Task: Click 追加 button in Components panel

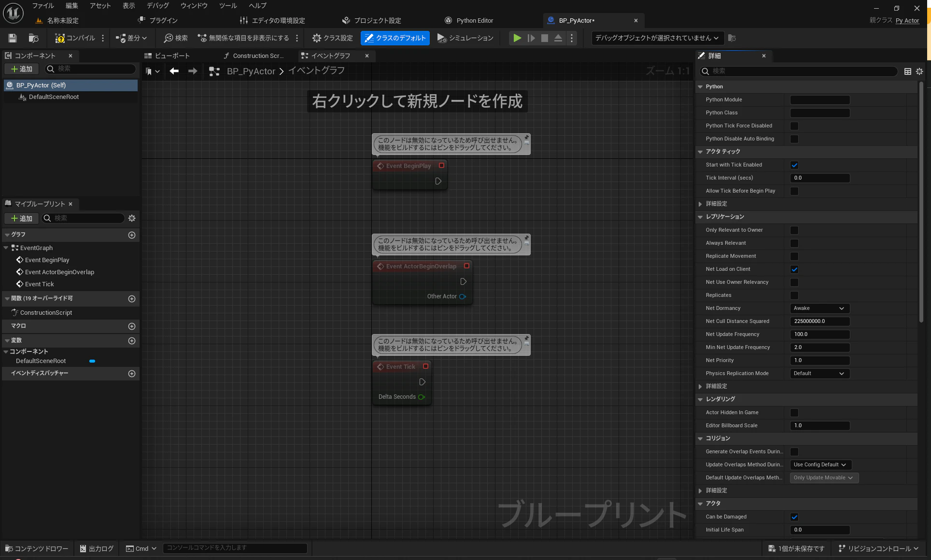Action: tap(21, 69)
